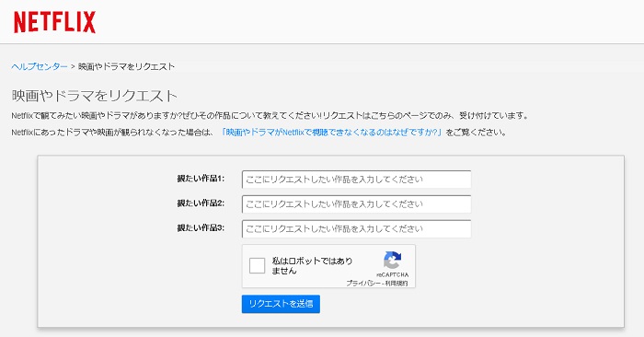Check the 私はロボットではありません checkbox
The width and height of the screenshot is (644, 337).
coord(257,265)
